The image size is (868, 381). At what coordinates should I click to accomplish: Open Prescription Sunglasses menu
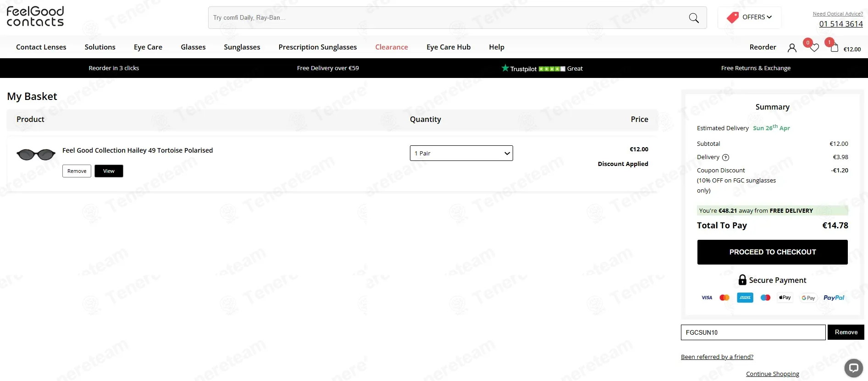318,47
